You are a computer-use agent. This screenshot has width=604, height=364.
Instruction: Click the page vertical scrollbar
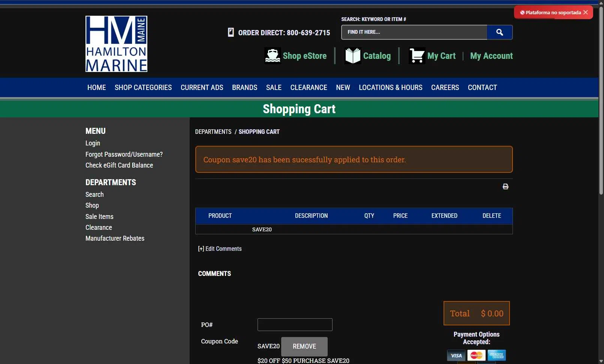(601, 100)
